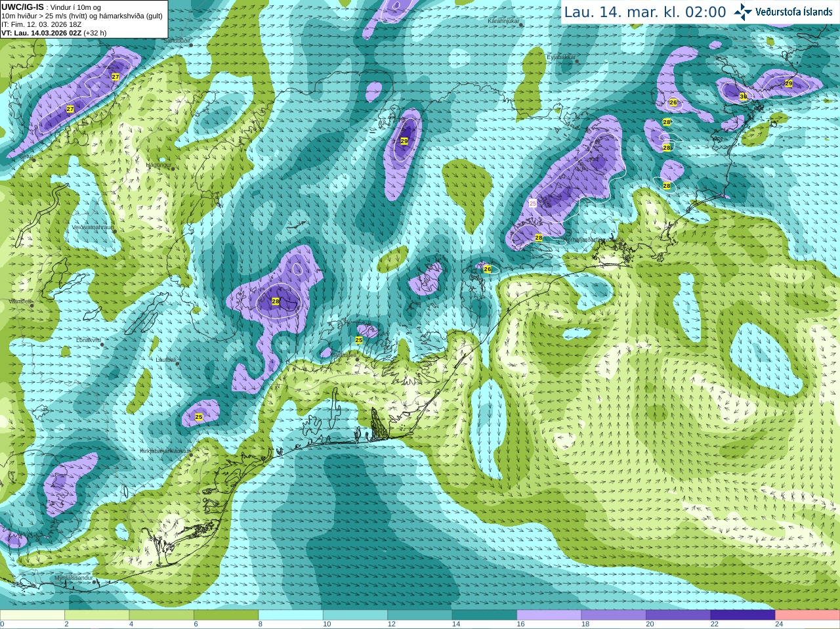Click the Kirkjubæjarklaustur station label
The height and width of the screenshot is (629, 840).
pos(165,451)
